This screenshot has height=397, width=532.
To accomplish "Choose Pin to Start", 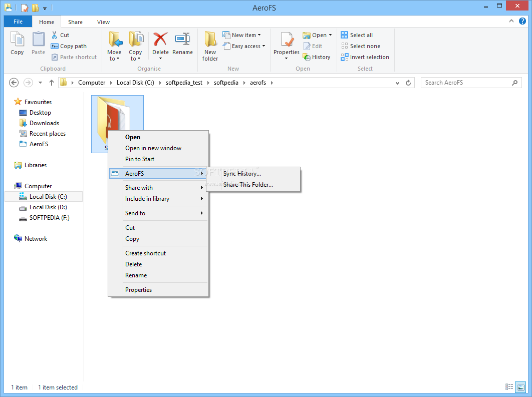I will 158,159.
